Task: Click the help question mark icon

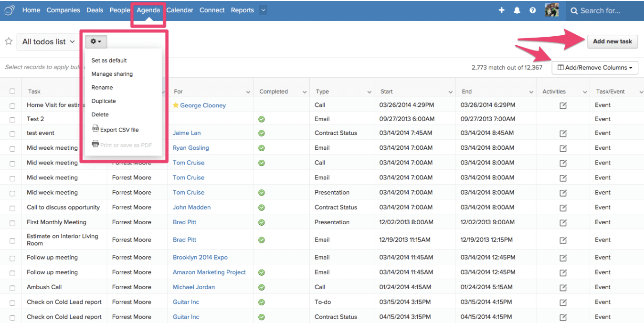Action: coord(533,10)
